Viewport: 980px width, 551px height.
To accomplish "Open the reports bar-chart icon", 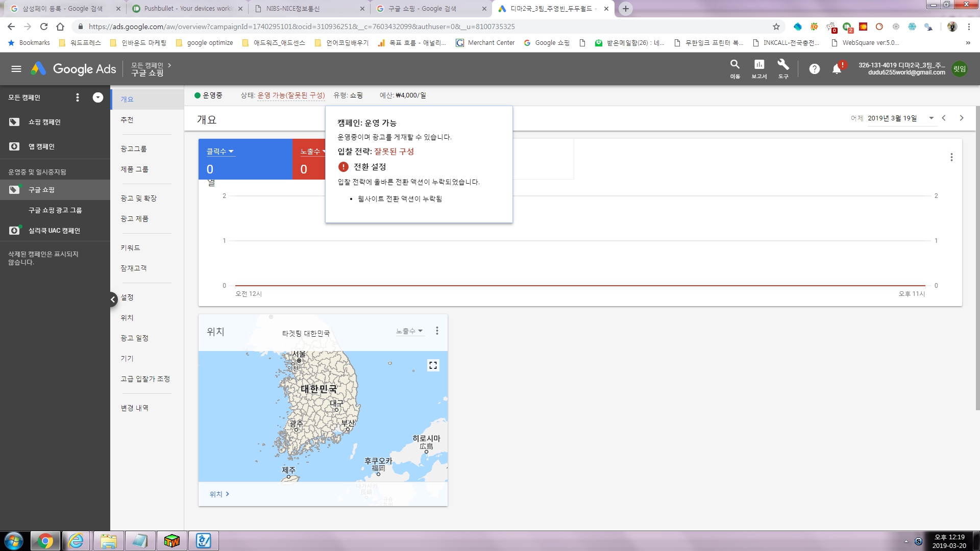I will (x=759, y=65).
